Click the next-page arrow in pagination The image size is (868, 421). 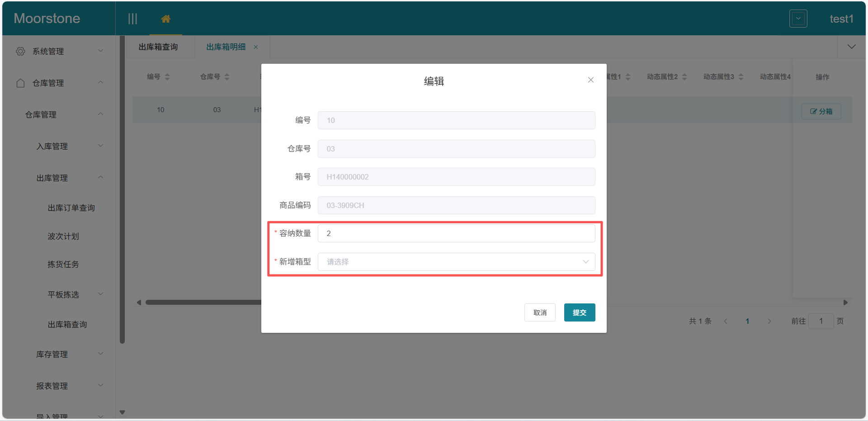pos(769,321)
